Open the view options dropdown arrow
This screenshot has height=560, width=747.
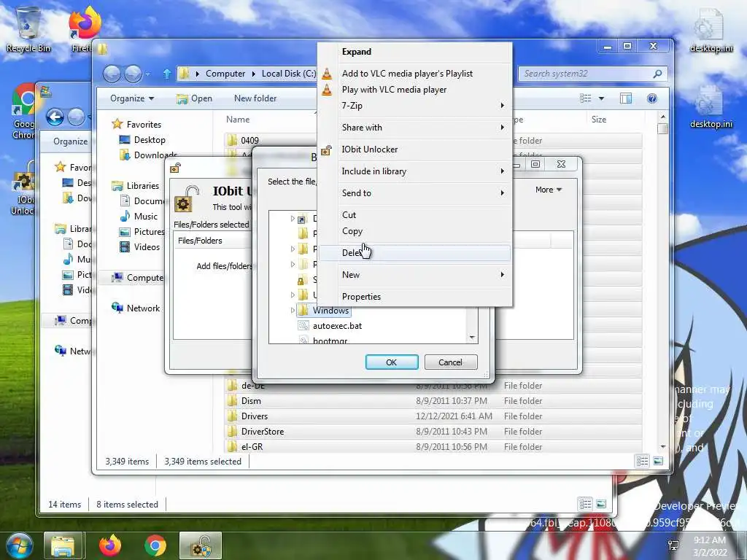coord(601,98)
